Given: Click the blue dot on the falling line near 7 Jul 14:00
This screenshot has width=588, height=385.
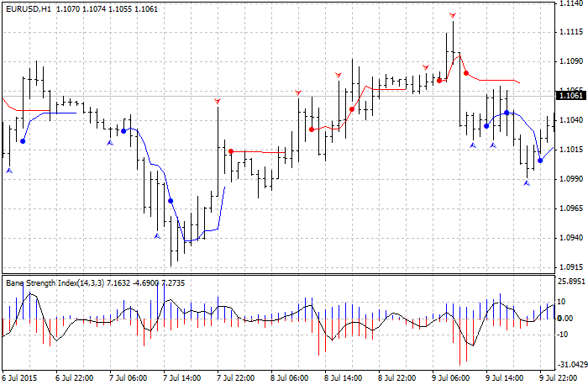Looking at the screenshot, I should (x=171, y=201).
